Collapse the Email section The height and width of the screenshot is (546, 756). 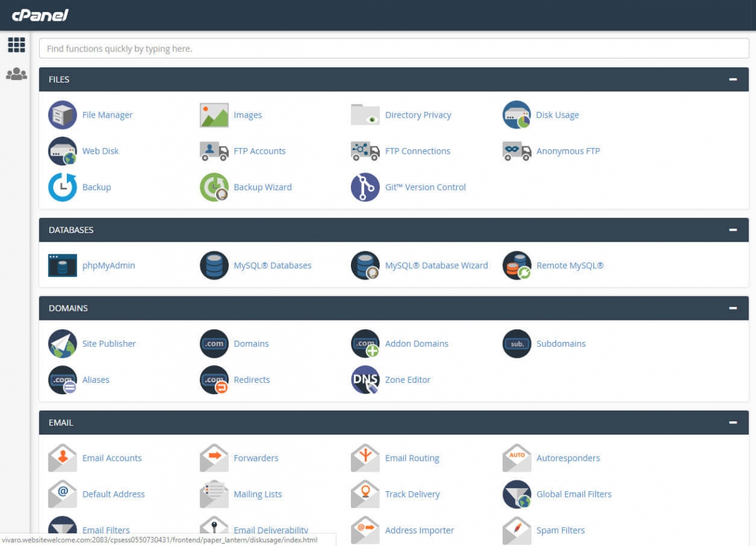pyautogui.click(x=733, y=423)
